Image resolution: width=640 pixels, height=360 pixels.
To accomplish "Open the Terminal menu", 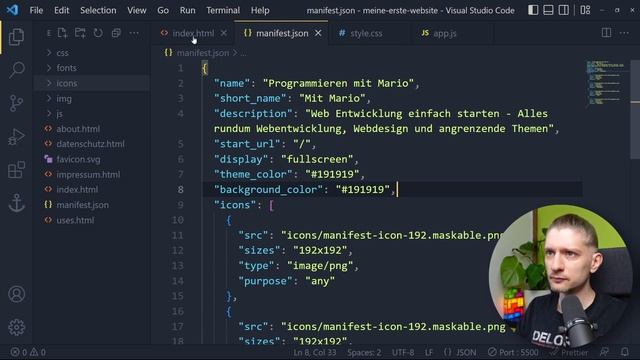I will click(223, 10).
